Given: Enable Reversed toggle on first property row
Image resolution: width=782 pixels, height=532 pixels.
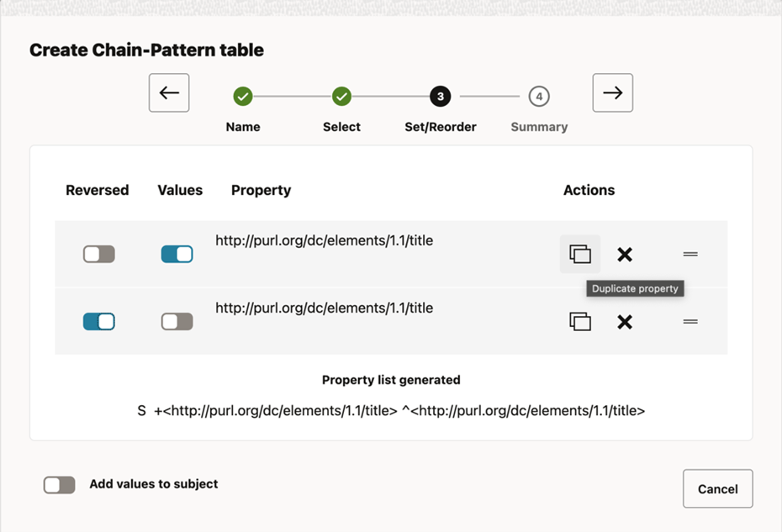Looking at the screenshot, I should [x=99, y=254].
